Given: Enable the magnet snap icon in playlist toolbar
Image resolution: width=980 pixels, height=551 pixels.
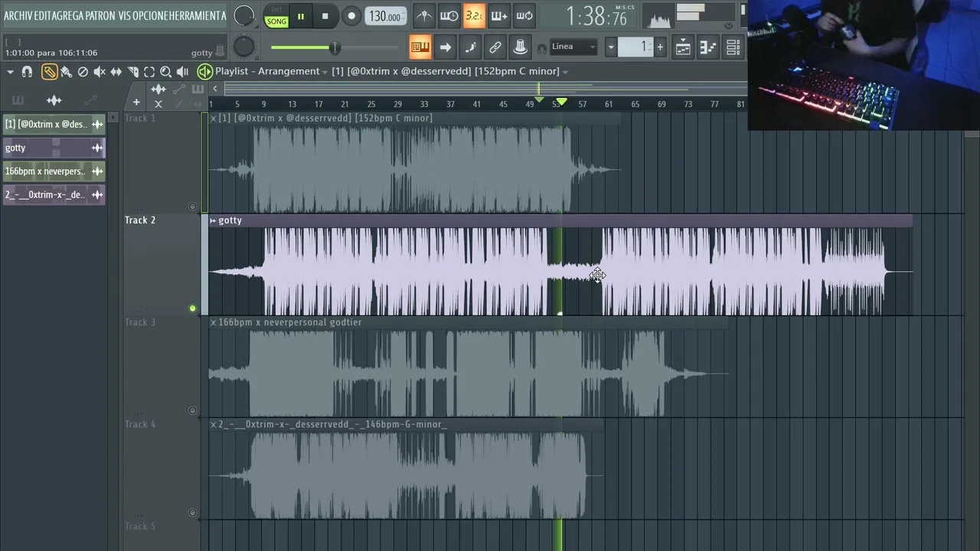Looking at the screenshot, I should point(27,72).
